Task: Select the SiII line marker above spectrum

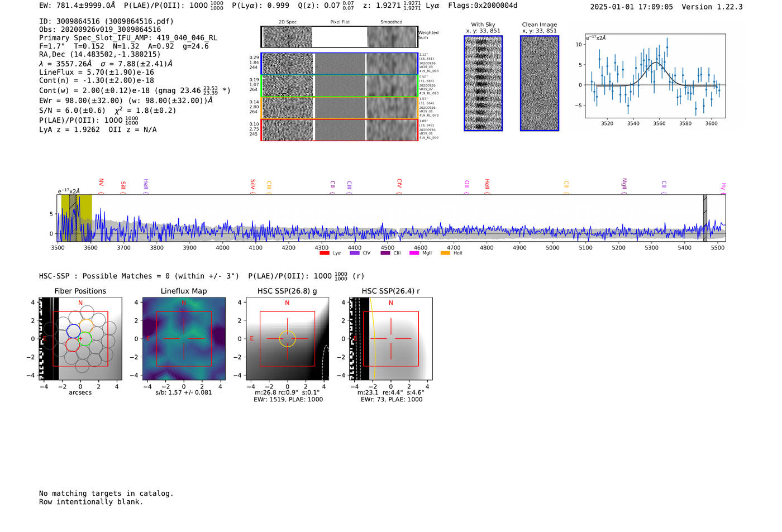Action: click(123, 187)
